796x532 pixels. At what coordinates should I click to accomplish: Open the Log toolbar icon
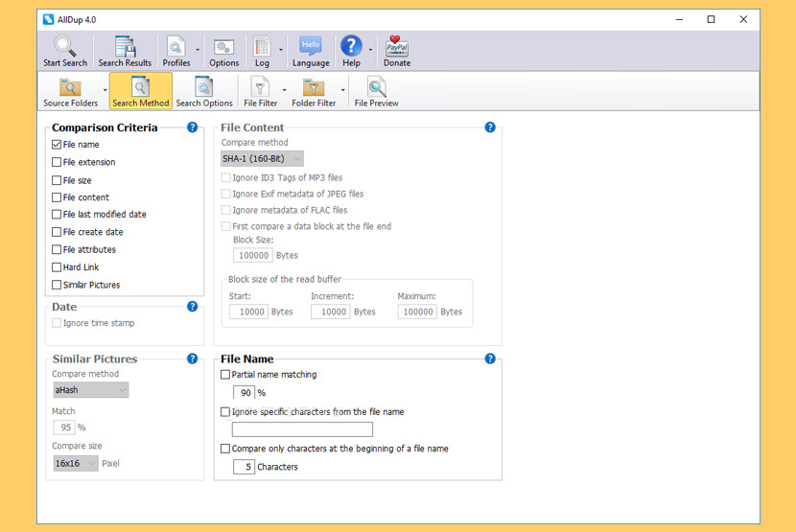(262, 46)
